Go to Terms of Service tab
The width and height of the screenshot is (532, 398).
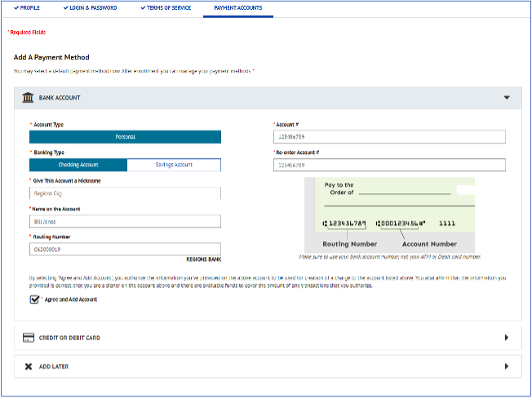coord(166,7)
